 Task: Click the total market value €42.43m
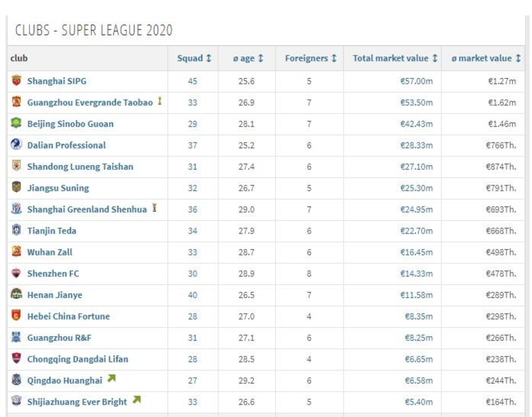(416, 124)
